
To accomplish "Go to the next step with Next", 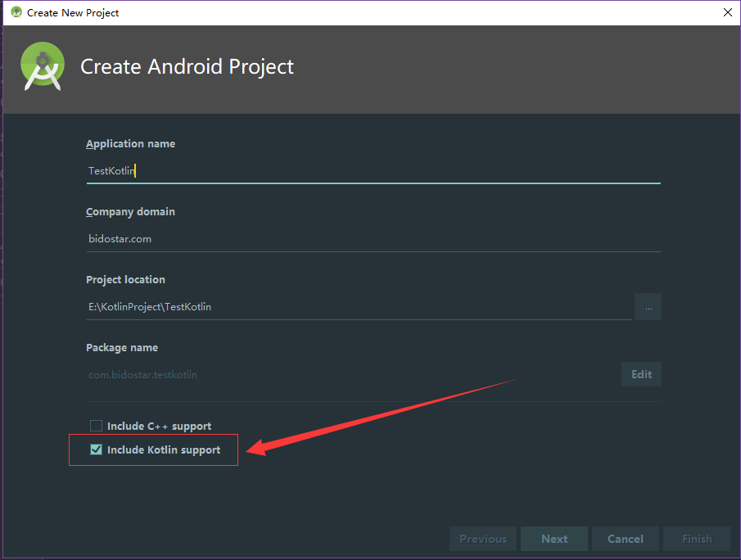I will click(554, 539).
